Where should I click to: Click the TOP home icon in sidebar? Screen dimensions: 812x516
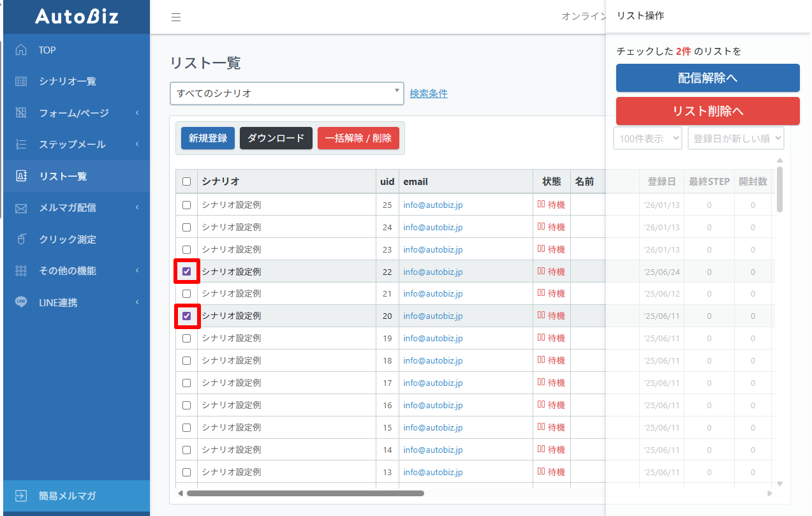click(21, 50)
